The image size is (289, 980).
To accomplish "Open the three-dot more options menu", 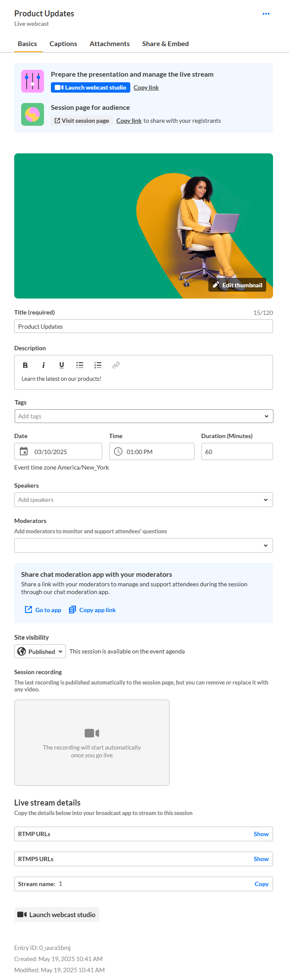I will click(x=266, y=14).
